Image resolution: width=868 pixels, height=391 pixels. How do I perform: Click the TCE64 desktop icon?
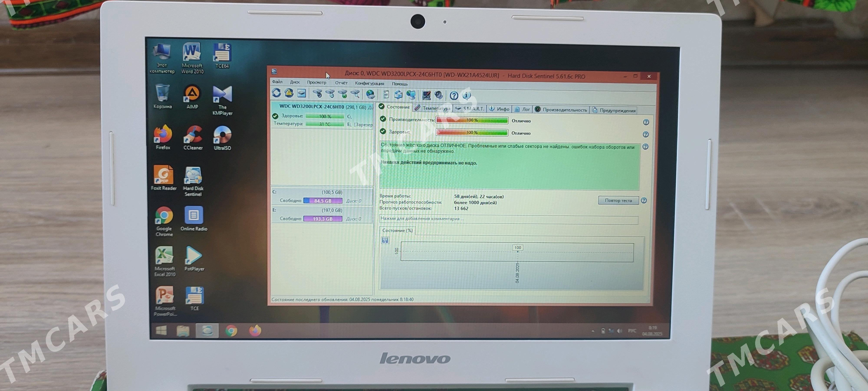[222, 56]
